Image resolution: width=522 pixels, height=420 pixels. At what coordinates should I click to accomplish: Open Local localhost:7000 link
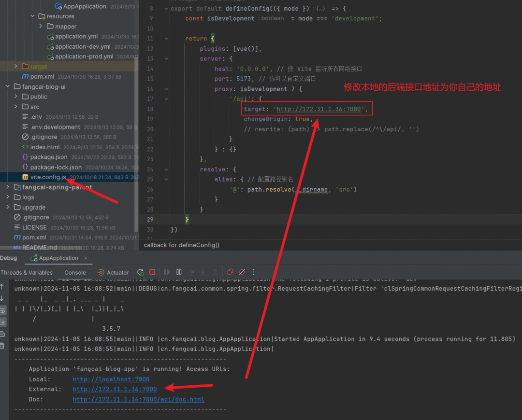tap(111, 379)
